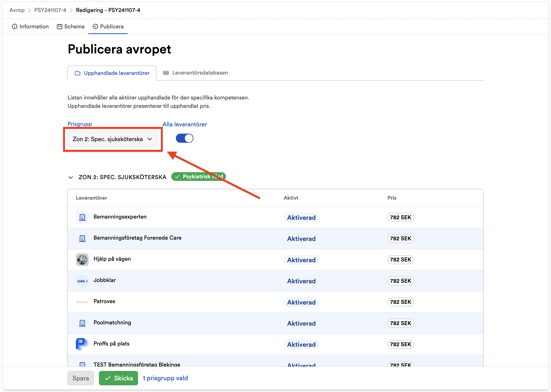Screen dimensions: 551x392
Task: Select the Proffs på plats supplier name
Action: point(111,344)
